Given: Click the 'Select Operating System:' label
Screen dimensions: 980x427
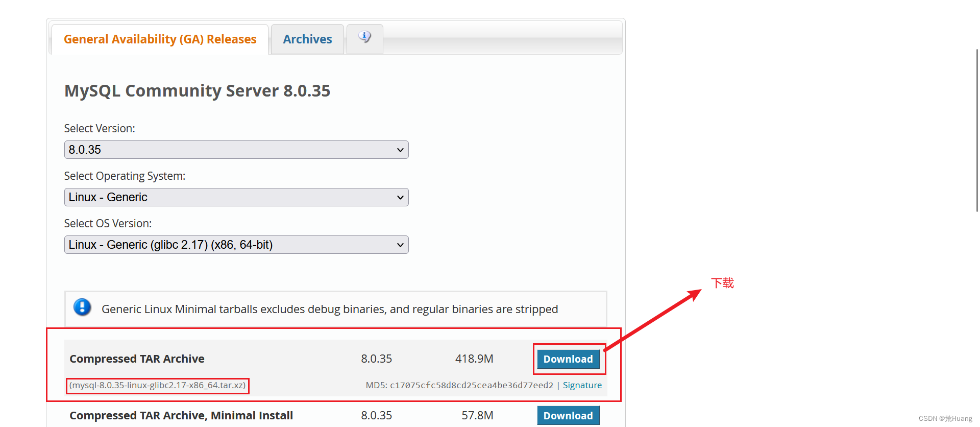Looking at the screenshot, I should [x=125, y=176].
